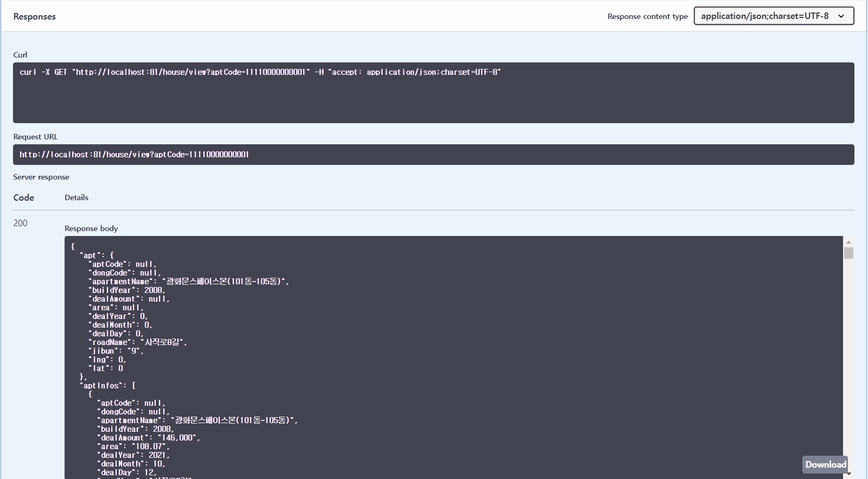The height and width of the screenshot is (479, 868).
Task: Click the "jibun": "9" line
Action: [116, 351]
